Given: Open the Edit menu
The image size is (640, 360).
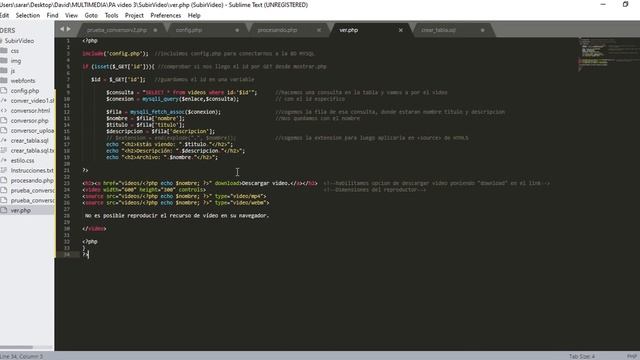Looking at the screenshot, I should (4, 16).
